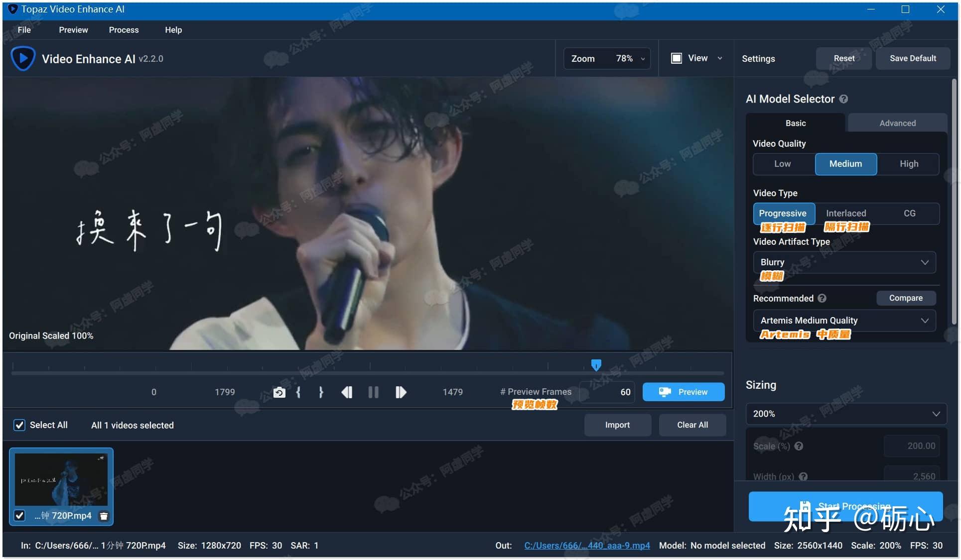Switch to the Basic tab
Image resolution: width=961 pixels, height=560 pixels.
(795, 123)
